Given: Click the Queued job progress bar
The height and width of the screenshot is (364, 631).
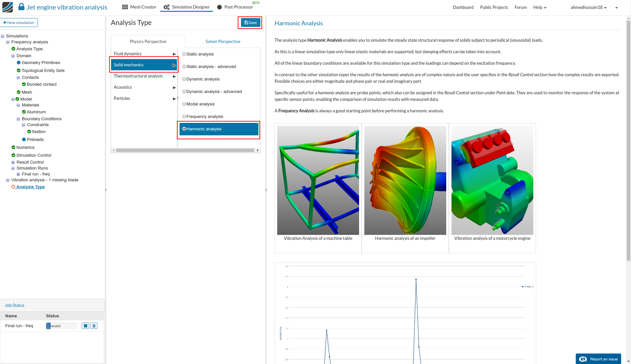Looking at the screenshot, I should click(x=61, y=326).
